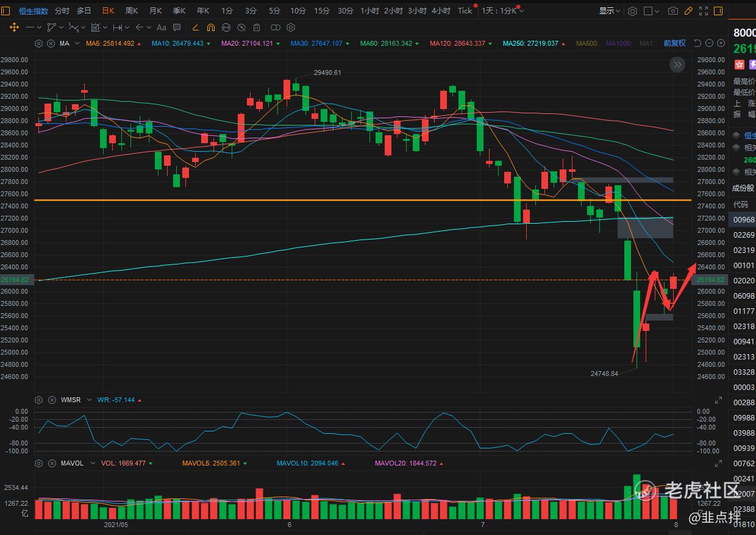
Task: Expand arrow marker tool options
Action: pos(149,27)
